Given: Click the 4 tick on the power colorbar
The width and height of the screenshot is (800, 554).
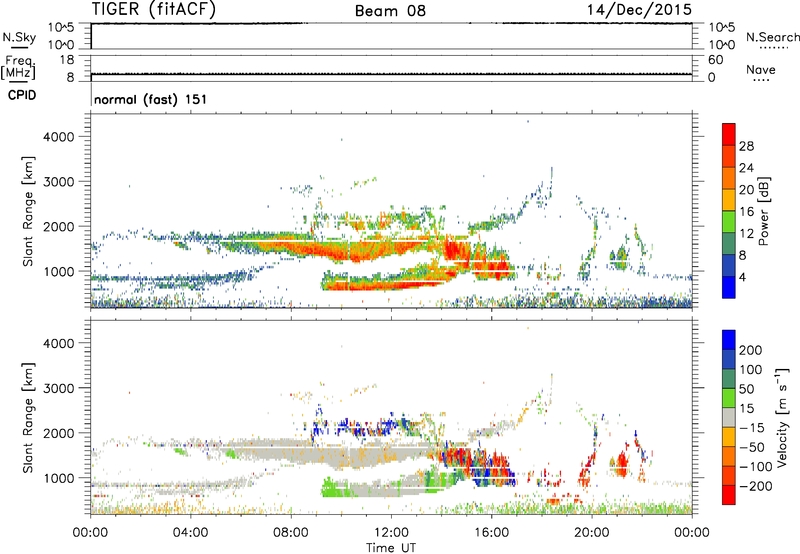Looking at the screenshot, I should 742,277.
